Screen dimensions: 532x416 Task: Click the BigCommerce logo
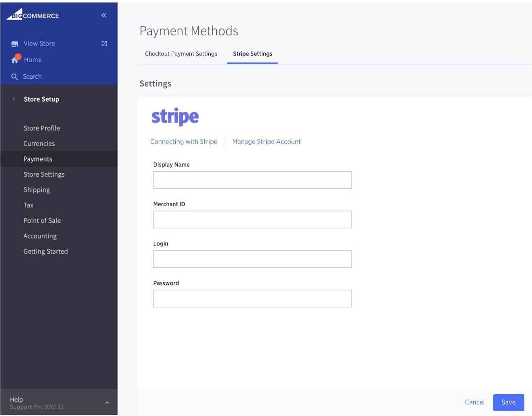pyautogui.click(x=33, y=14)
